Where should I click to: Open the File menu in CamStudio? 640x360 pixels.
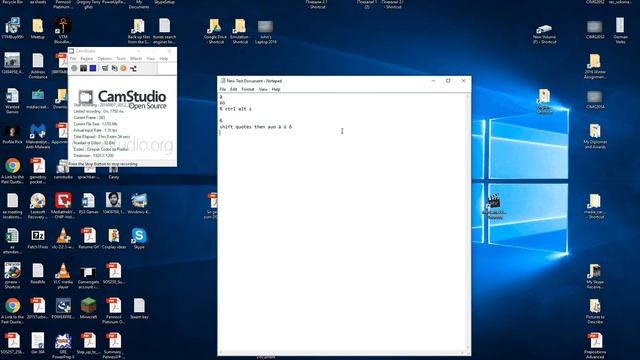tap(73, 59)
